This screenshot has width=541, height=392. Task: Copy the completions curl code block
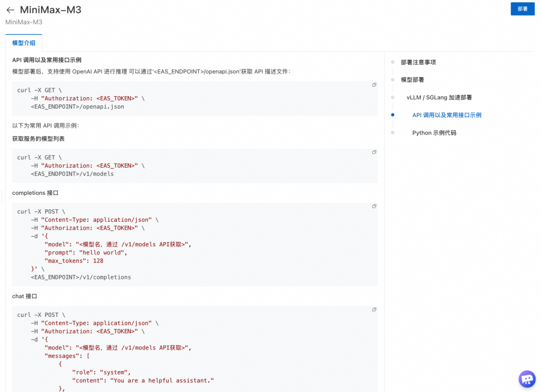374,206
